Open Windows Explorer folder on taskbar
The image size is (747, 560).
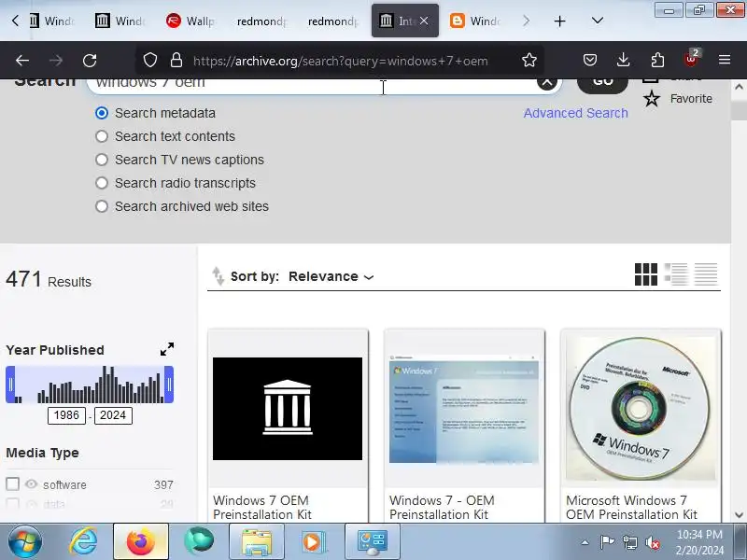point(256,542)
